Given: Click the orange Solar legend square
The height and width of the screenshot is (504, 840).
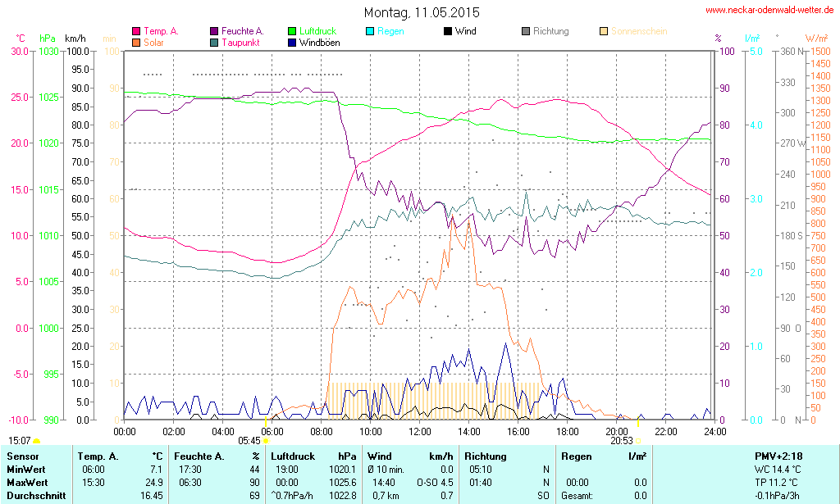Looking at the screenshot, I should coord(136,43).
